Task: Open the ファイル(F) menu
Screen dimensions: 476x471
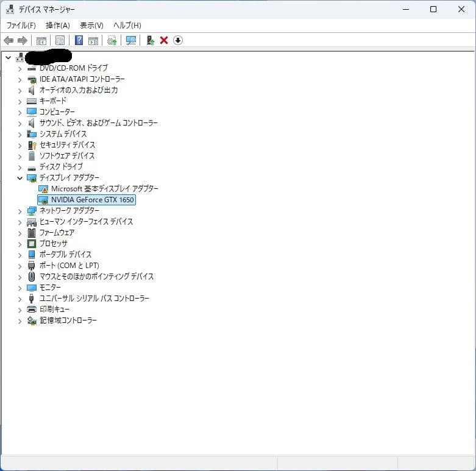Action: pyautogui.click(x=21, y=26)
